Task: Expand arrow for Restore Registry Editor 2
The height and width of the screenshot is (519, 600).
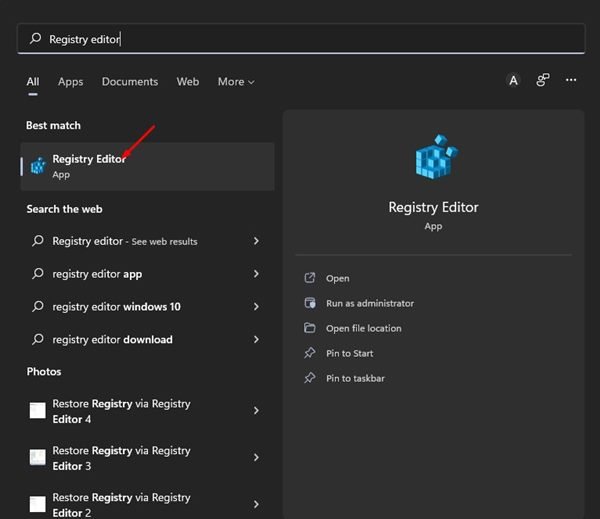Action: (256, 504)
